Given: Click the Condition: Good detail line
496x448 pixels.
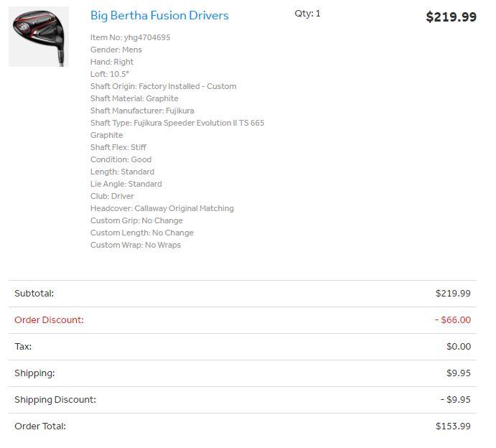Looking at the screenshot, I should pyautogui.click(x=121, y=159).
